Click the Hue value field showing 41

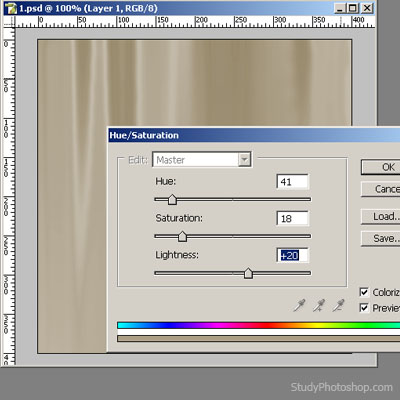coord(293,182)
